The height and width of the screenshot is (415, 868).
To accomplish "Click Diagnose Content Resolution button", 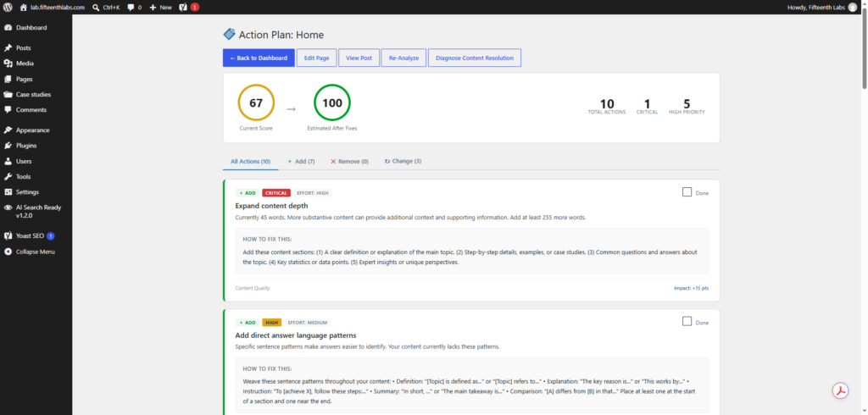I will [x=475, y=58].
